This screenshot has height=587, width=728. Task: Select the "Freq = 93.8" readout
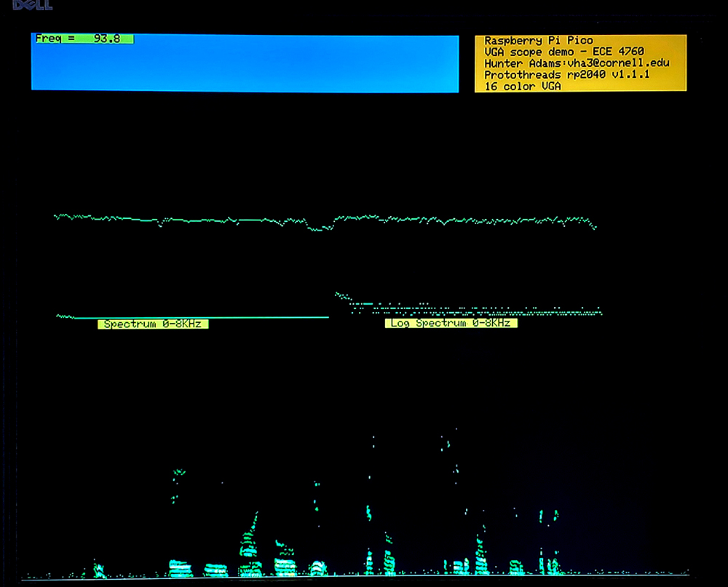click(84, 39)
